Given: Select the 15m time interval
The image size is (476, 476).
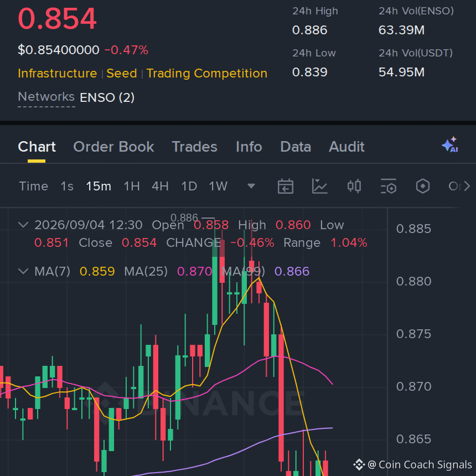Looking at the screenshot, I should pyautogui.click(x=99, y=186).
